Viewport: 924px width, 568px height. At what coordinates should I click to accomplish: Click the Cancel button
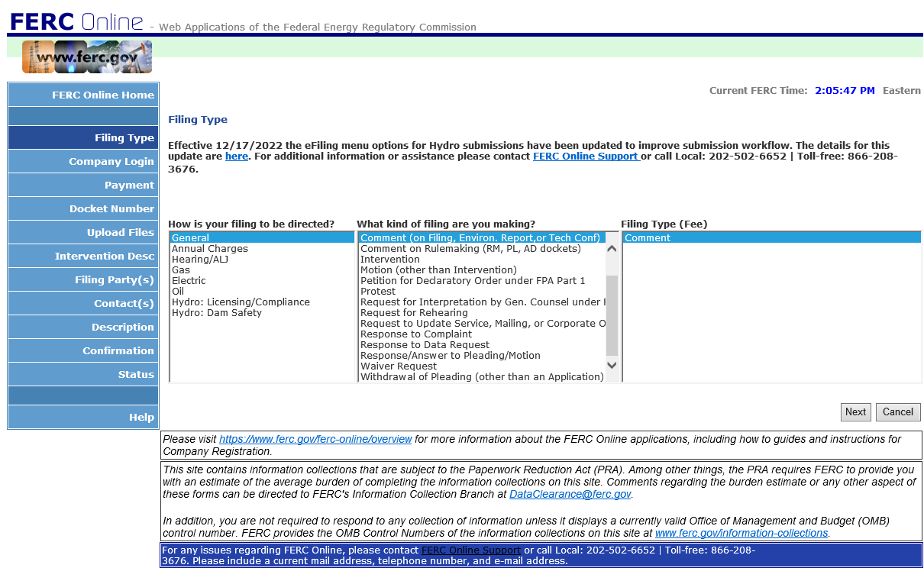898,412
